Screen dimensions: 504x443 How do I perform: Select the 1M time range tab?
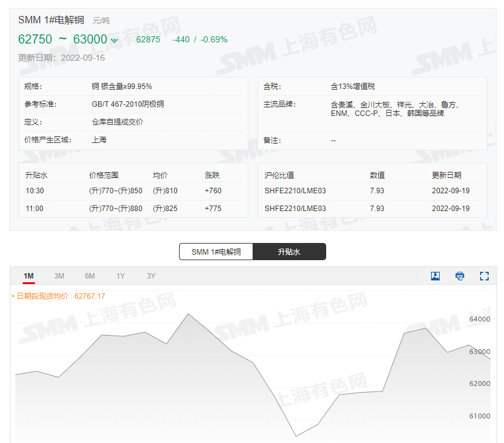pyautogui.click(x=29, y=276)
